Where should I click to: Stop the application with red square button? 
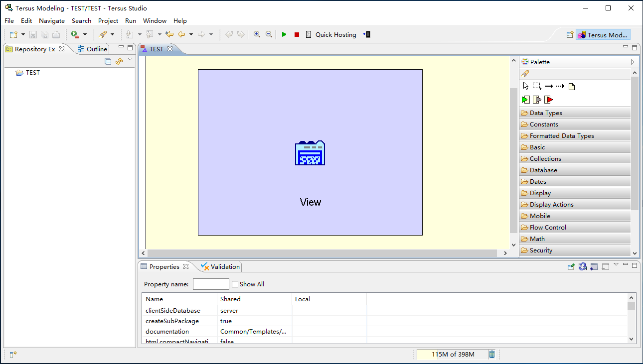click(x=297, y=34)
